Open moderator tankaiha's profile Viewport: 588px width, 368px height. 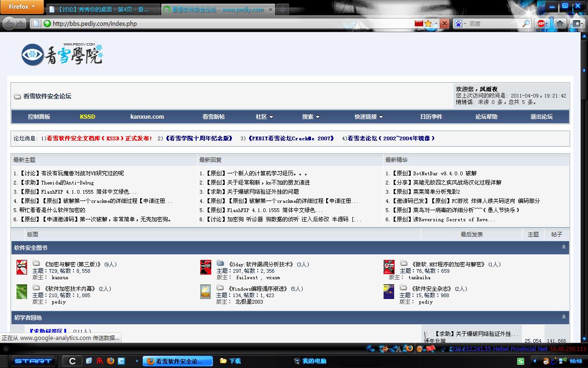pyautogui.click(x=419, y=278)
